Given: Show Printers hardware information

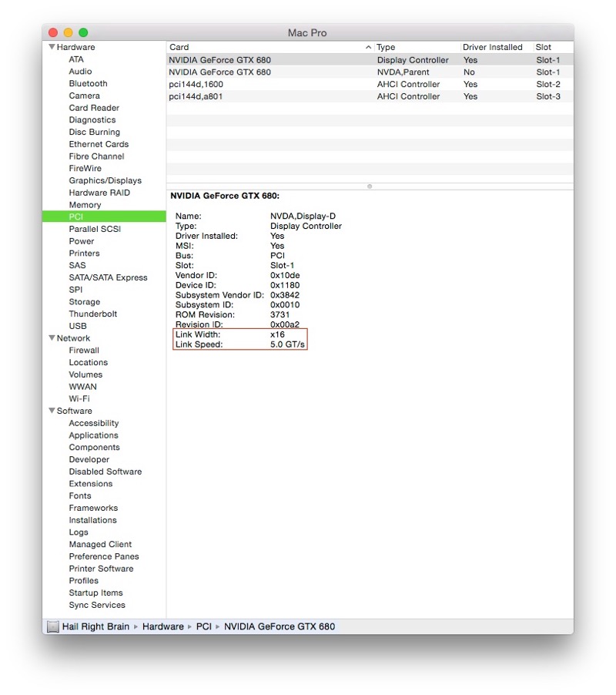Looking at the screenshot, I should point(84,253).
